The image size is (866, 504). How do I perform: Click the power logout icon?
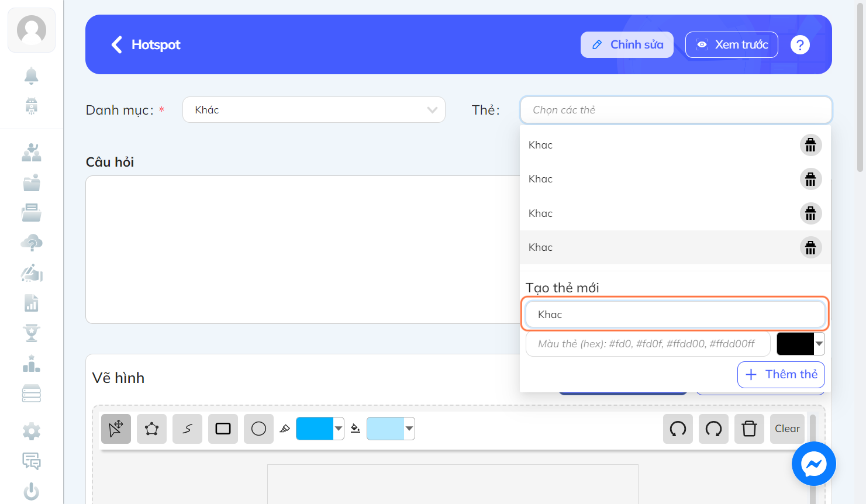point(32,491)
